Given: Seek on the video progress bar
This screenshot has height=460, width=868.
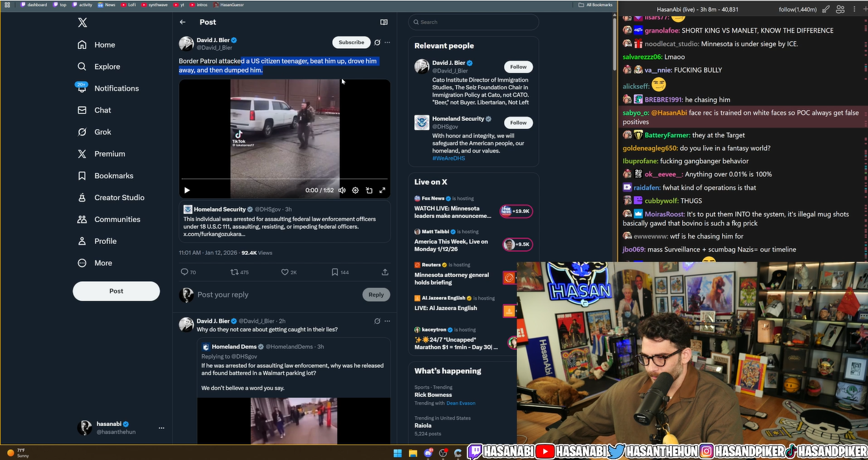Looking at the screenshot, I should [x=285, y=179].
